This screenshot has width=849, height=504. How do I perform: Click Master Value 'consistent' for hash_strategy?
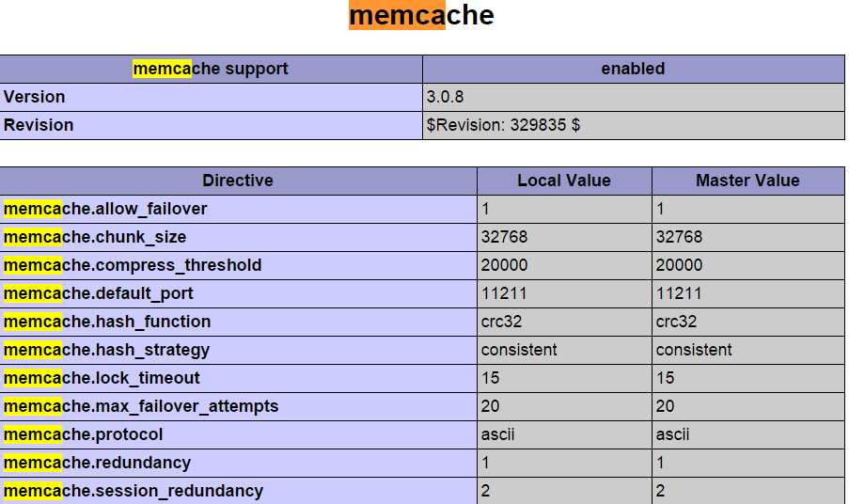coord(694,350)
